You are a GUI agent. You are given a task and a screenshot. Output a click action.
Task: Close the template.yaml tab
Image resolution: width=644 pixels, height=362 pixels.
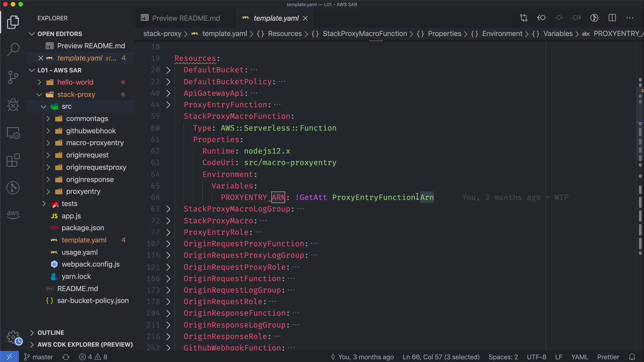coord(305,18)
